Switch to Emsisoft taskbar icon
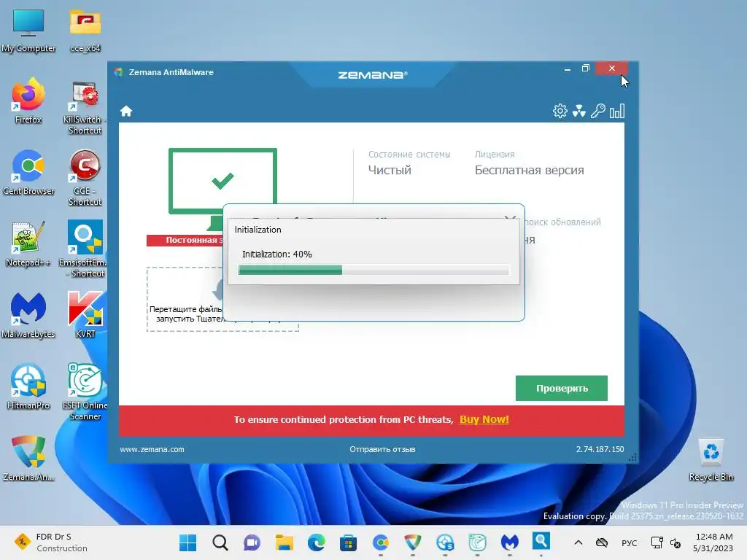This screenshot has width=747, height=560. [541, 542]
